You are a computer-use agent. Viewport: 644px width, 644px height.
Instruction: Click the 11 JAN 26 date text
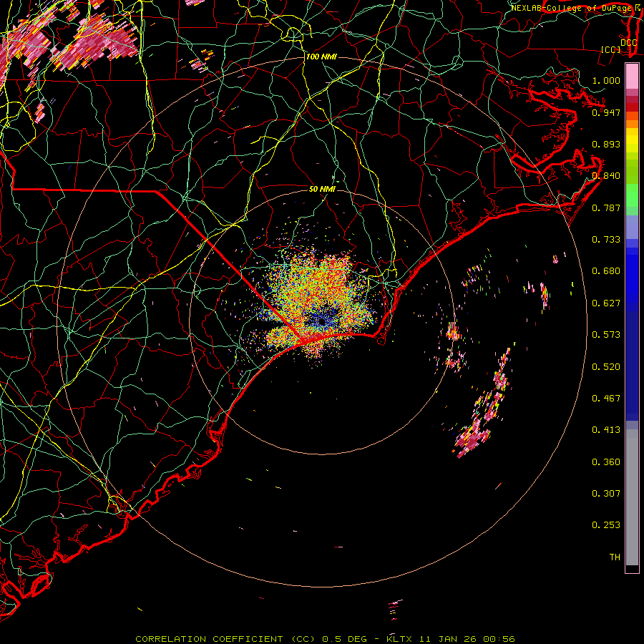(x=448, y=639)
